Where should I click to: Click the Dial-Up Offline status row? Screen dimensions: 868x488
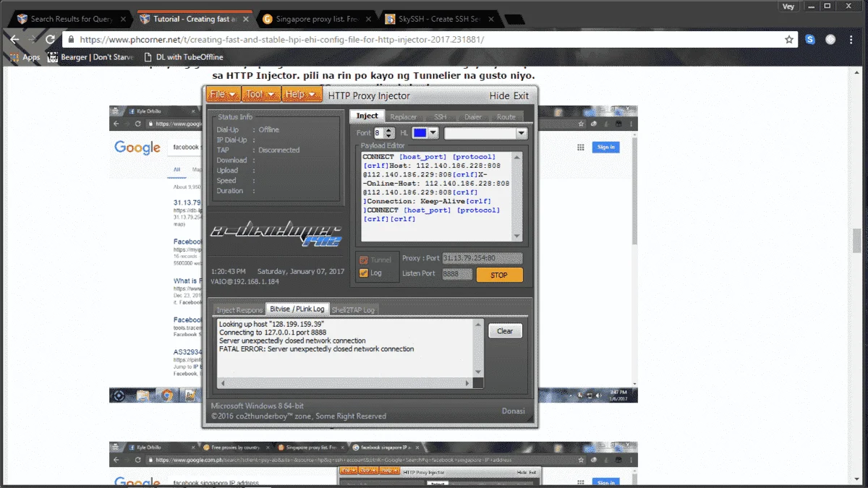click(248, 129)
